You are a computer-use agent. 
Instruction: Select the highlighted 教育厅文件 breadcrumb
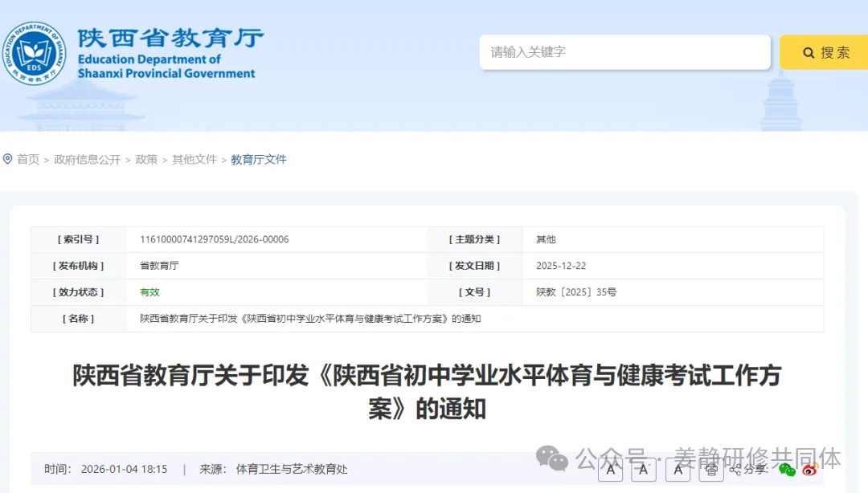pos(257,159)
